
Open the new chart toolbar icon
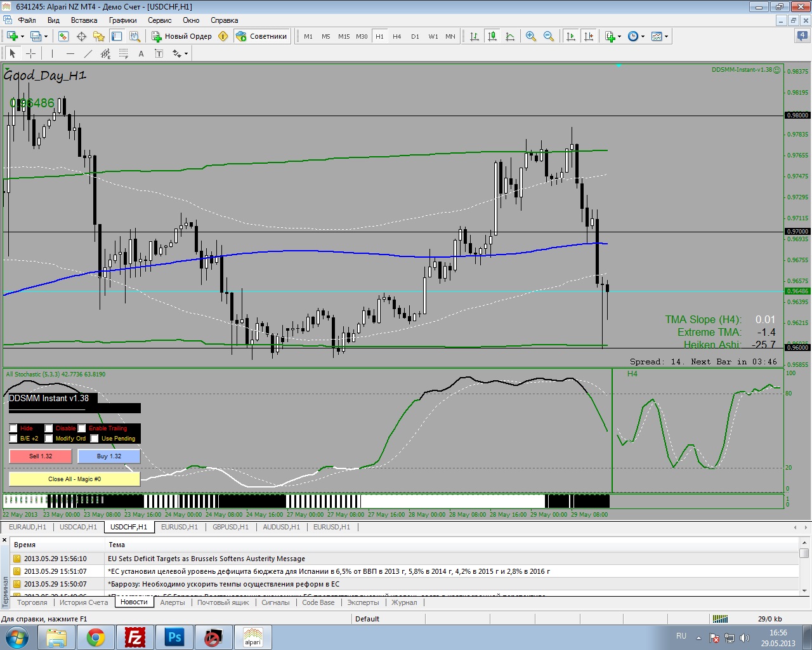point(12,36)
